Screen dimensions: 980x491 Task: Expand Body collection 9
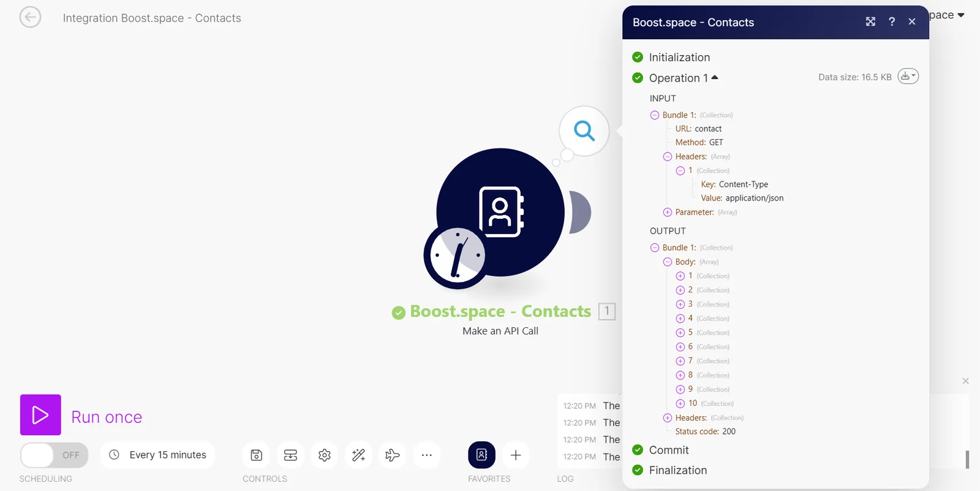point(680,389)
